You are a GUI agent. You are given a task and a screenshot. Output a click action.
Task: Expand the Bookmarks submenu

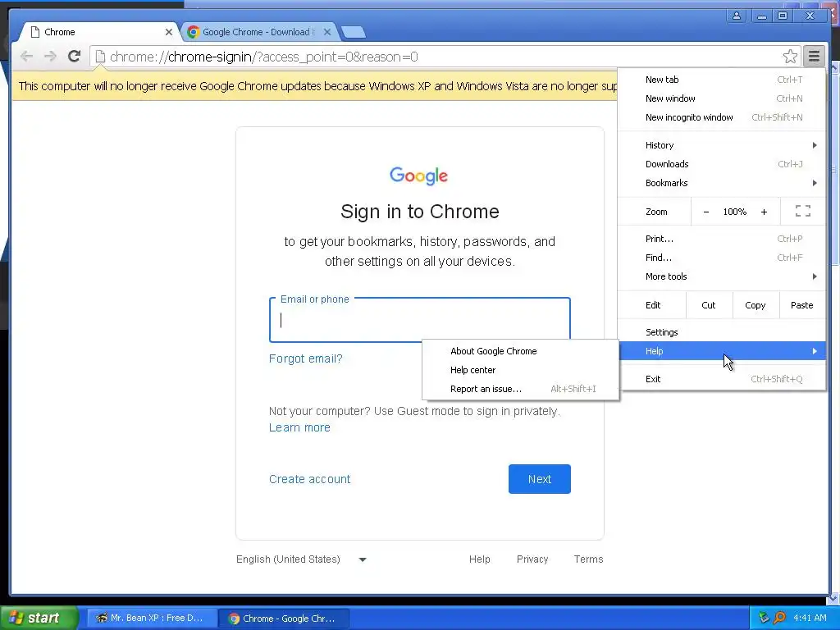[x=724, y=183]
